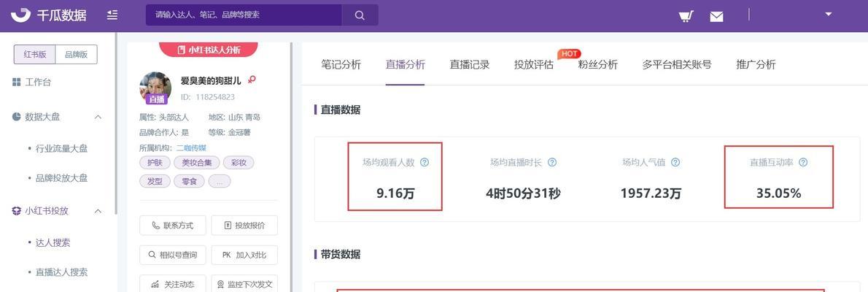Collapse the 小红书投放 section chevron
This screenshot has height=292, width=868.
(98, 211)
